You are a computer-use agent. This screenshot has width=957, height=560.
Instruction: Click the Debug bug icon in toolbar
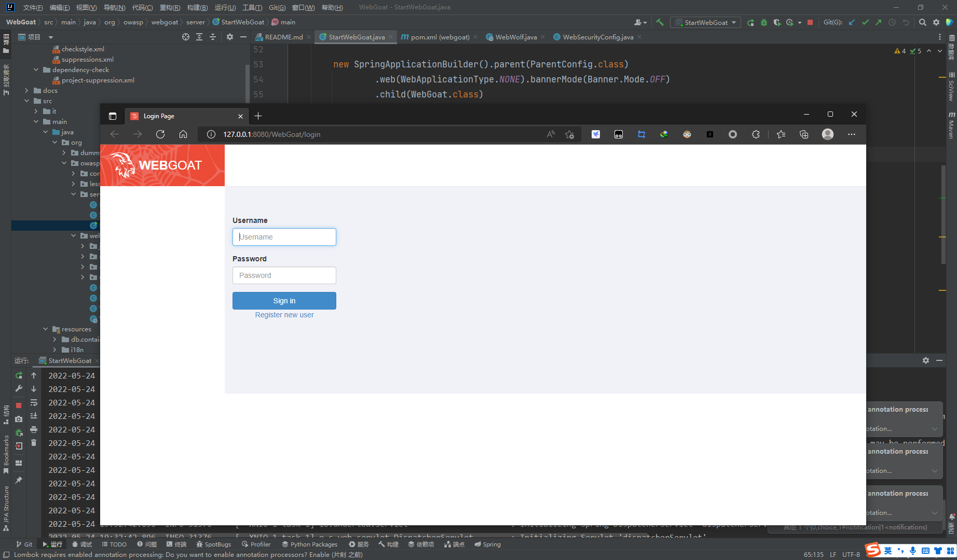pos(764,22)
